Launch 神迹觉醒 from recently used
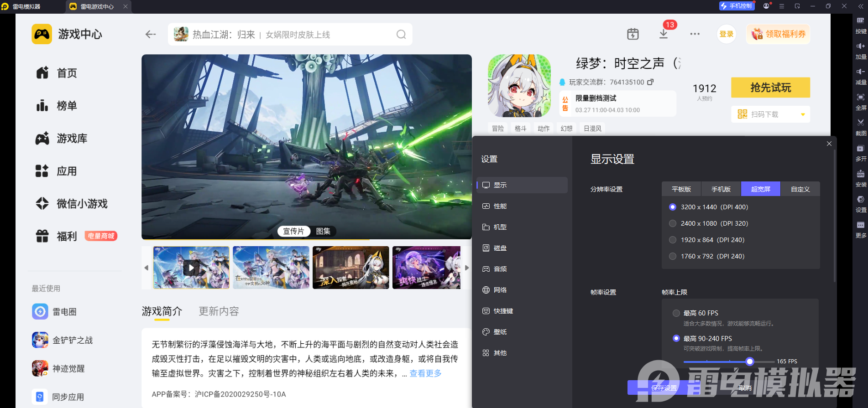This screenshot has height=408, width=868. 58,368
